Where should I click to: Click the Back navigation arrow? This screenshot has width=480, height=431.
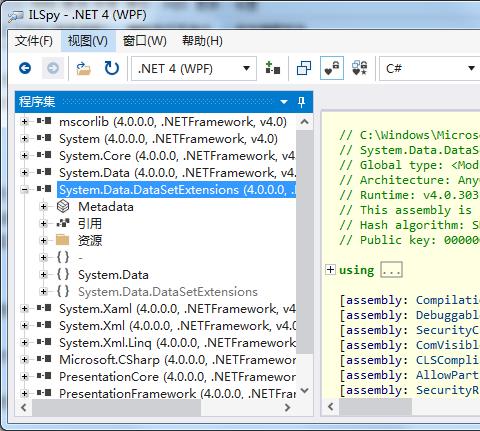25,68
